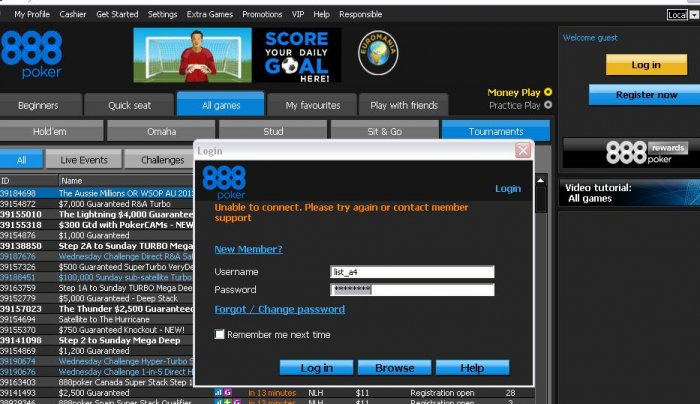Screen dimensions: 700x404
Task: Close the Login dialog
Action: (523, 150)
